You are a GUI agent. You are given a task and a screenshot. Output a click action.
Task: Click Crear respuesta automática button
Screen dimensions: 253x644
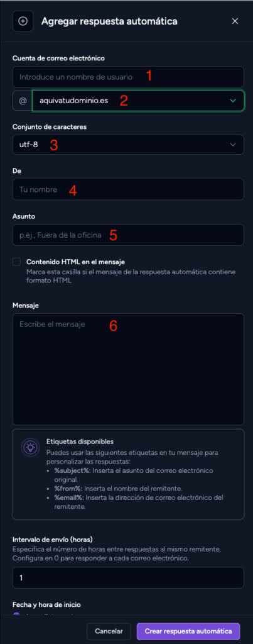coord(188,631)
